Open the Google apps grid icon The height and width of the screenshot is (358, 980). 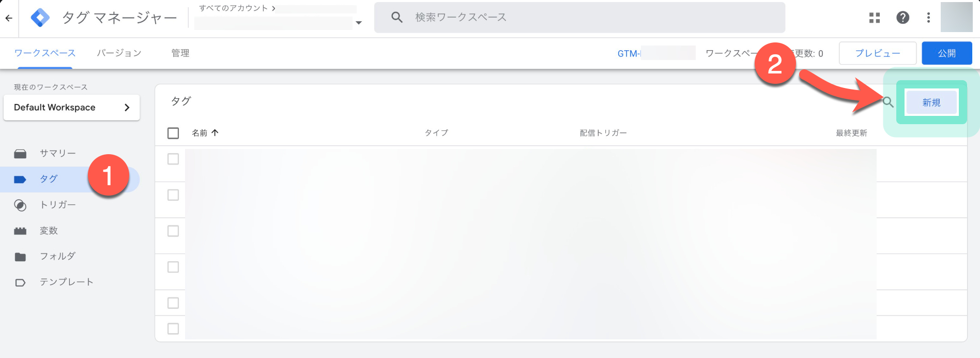click(875, 17)
